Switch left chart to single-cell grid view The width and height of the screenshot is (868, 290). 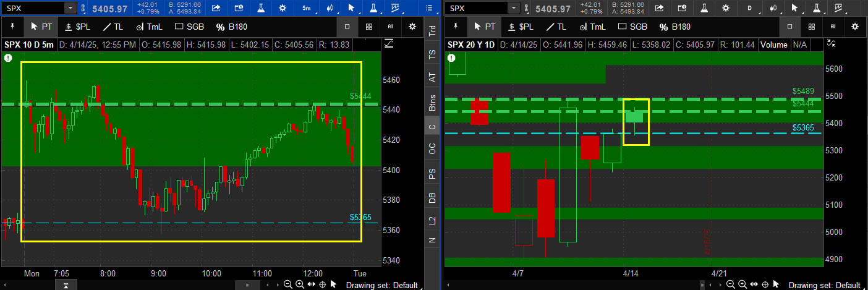[x=347, y=27]
